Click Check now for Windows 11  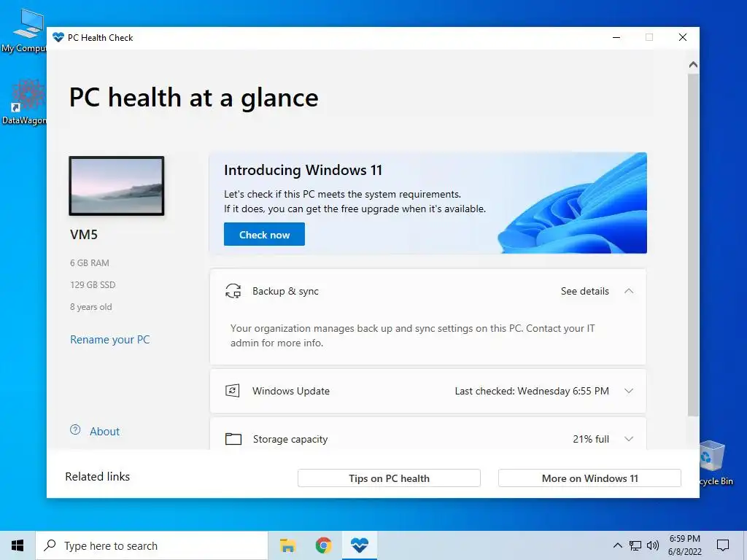(264, 234)
